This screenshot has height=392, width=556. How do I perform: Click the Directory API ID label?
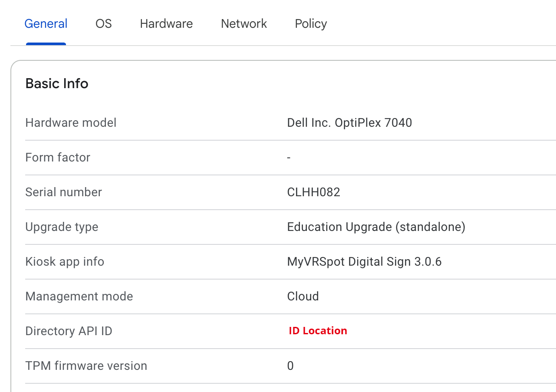click(x=69, y=331)
